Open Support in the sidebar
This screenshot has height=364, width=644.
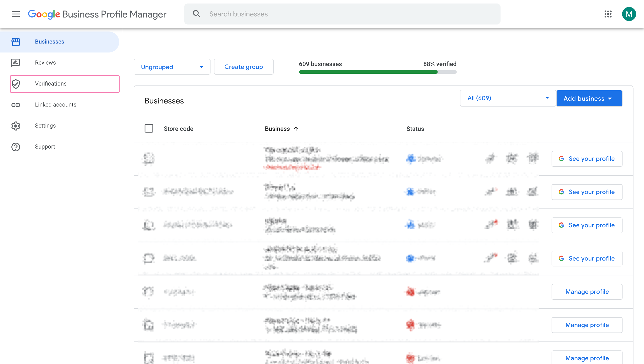(x=60, y=147)
